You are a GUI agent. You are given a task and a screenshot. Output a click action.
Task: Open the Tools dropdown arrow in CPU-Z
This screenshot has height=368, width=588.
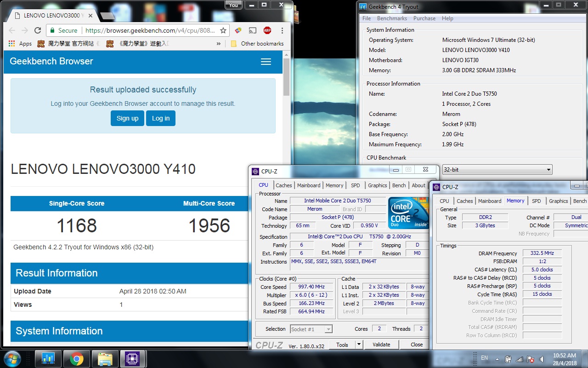(x=359, y=345)
